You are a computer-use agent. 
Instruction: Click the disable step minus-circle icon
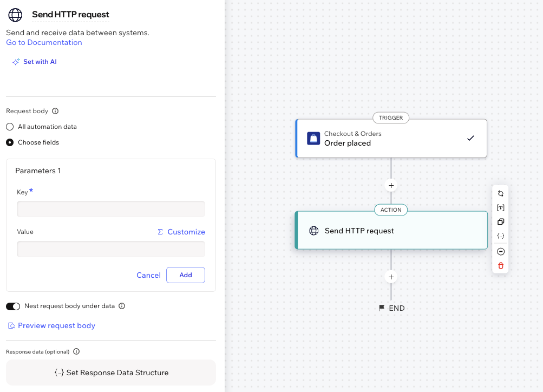click(x=500, y=251)
